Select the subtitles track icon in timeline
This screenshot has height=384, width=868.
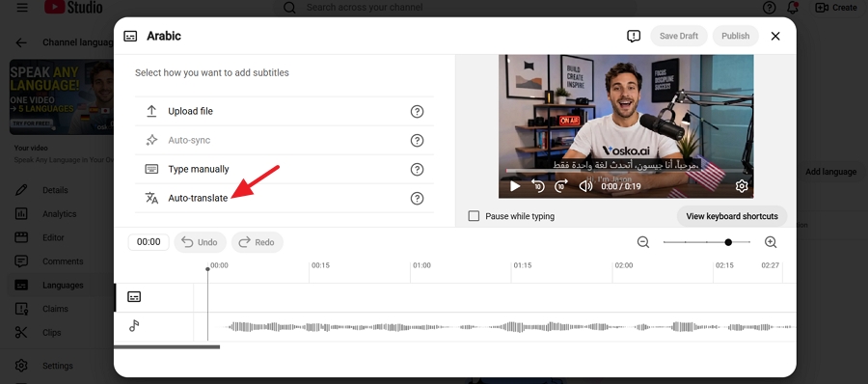[134, 297]
